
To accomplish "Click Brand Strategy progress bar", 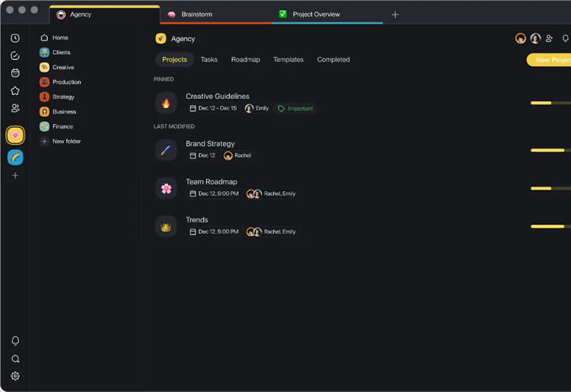I will coord(550,150).
